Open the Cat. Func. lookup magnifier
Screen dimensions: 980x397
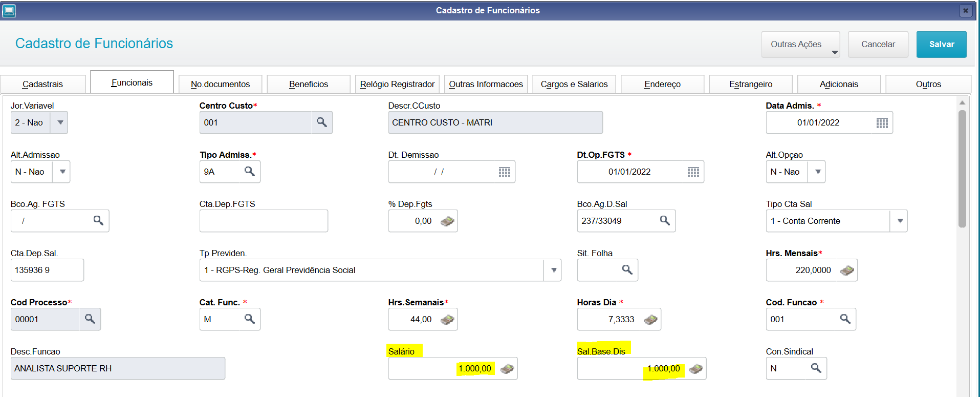pos(249,319)
